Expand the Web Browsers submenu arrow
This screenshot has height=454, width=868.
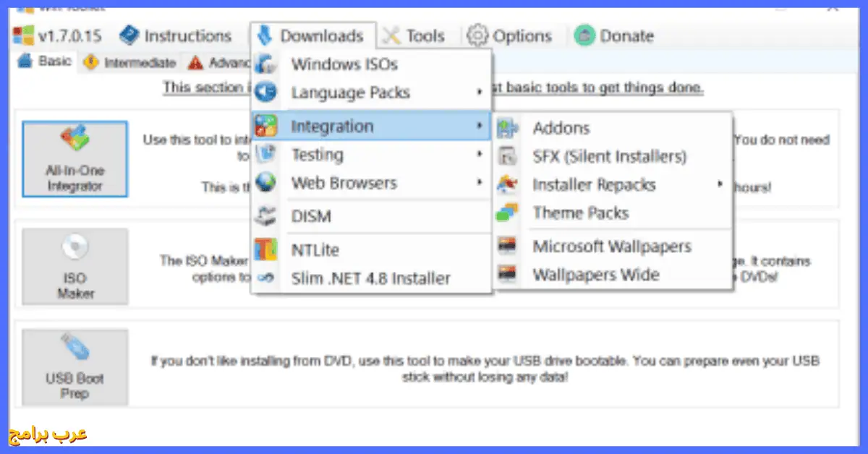pyautogui.click(x=480, y=183)
